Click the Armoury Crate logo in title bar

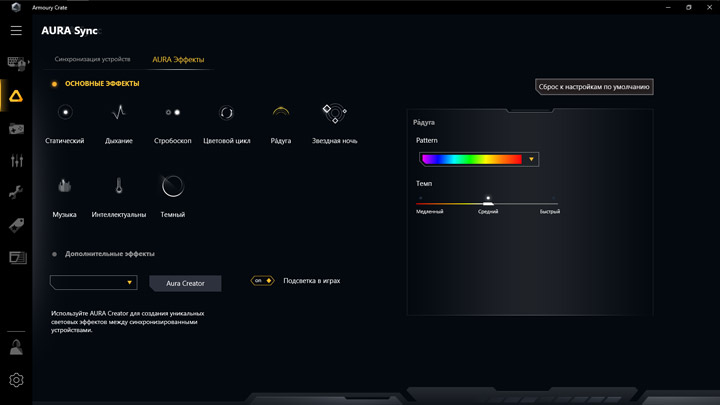pos(16,7)
